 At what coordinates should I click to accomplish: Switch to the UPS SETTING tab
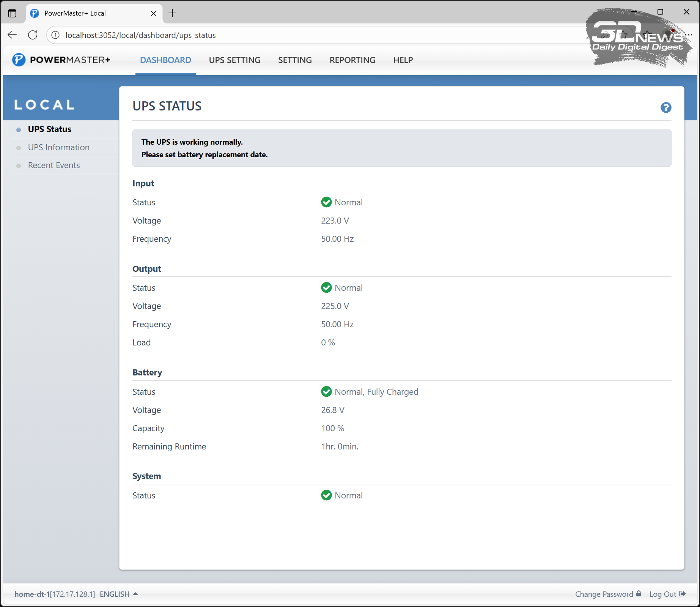click(234, 60)
